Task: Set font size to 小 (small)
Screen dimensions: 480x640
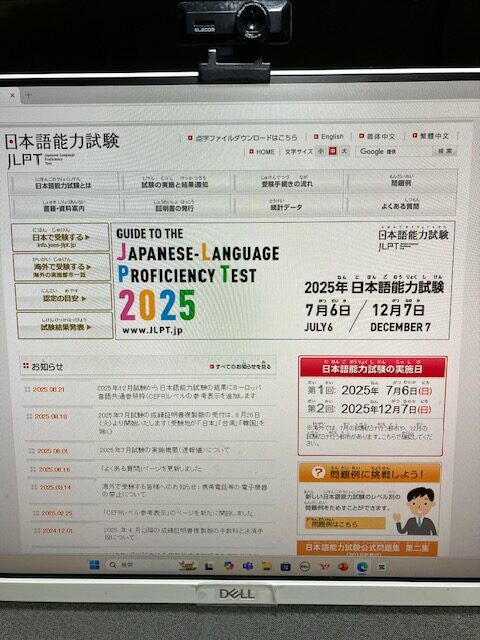Action: coord(321,151)
